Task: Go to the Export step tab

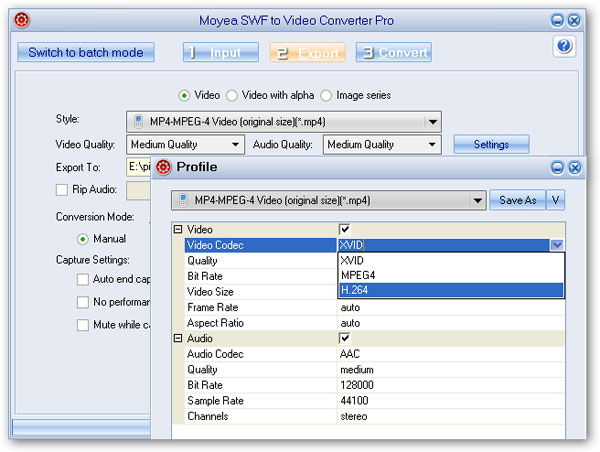Action: point(308,52)
